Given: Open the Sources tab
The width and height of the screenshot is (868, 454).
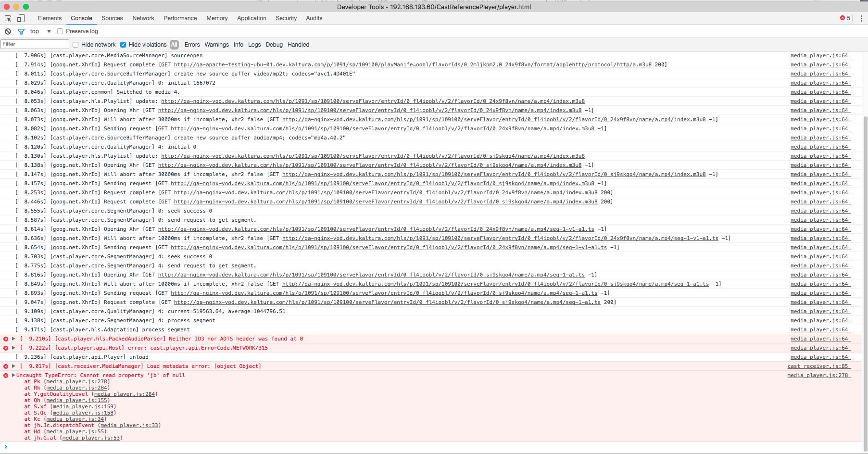Looking at the screenshot, I should [x=112, y=18].
